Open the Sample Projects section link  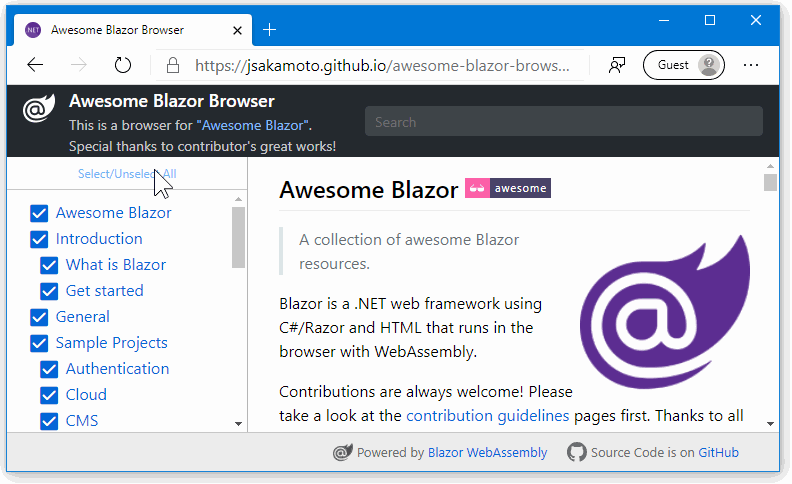tap(112, 343)
